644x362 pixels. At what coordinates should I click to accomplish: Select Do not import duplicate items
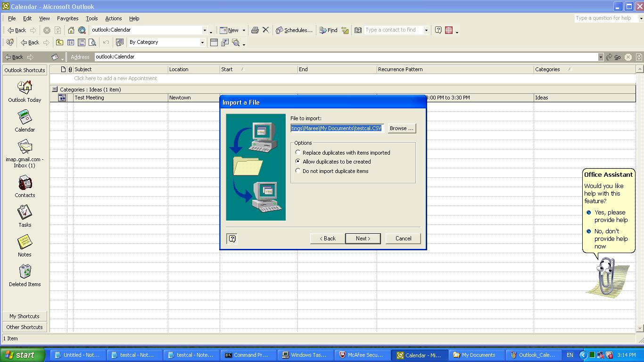298,171
